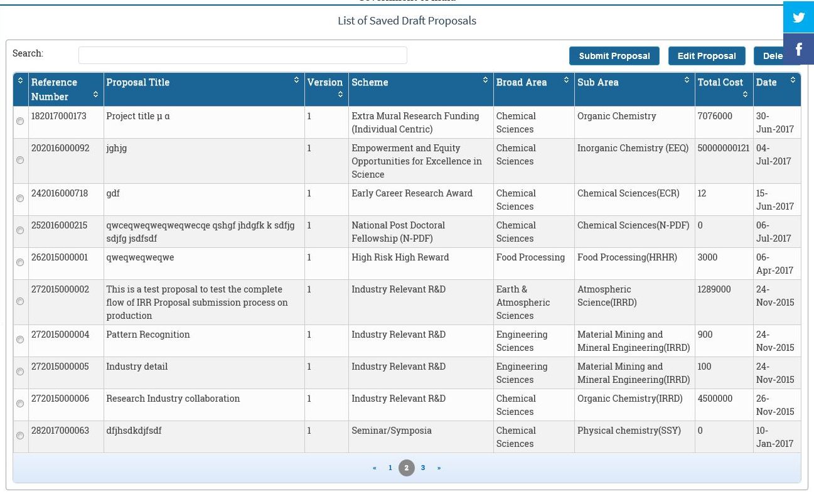Sort by Reference Number column arrows

coord(95,95)
